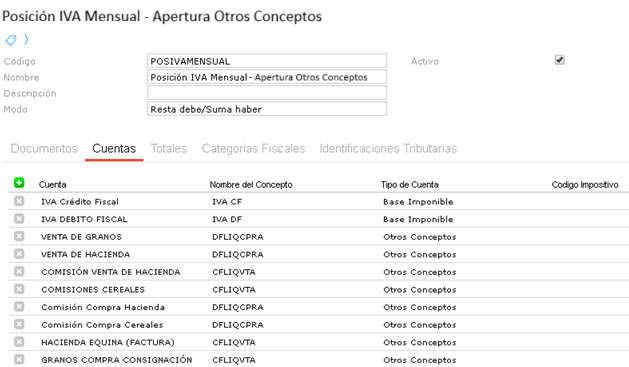This screenshot has width=629, height=367.
Task: Click the blue chevron arrow next to tag
Action: [x=26, y=39]
